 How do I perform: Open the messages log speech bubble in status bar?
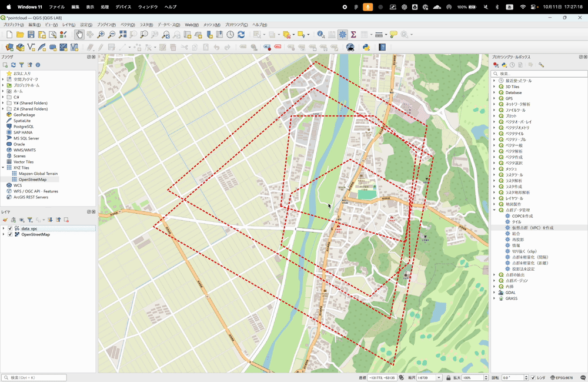(x=583, y=377)
